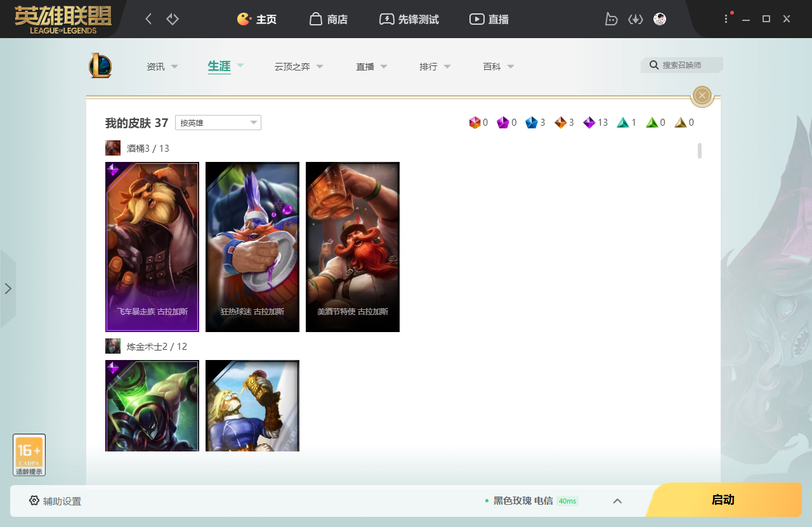The width and height of the screenshot is (812, 527).
Task: Click the 酒桶 champion portrait icon
Action: click(x=113, y=148)
